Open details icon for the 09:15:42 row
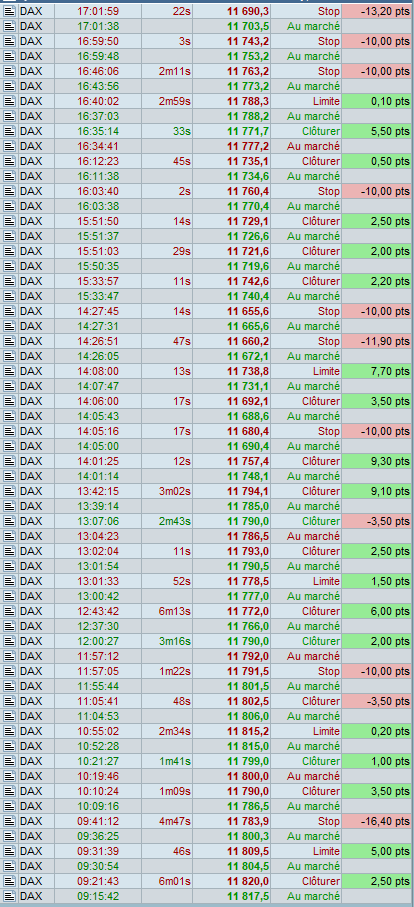This screenshot has width=414, height=907. coord(9,896)
